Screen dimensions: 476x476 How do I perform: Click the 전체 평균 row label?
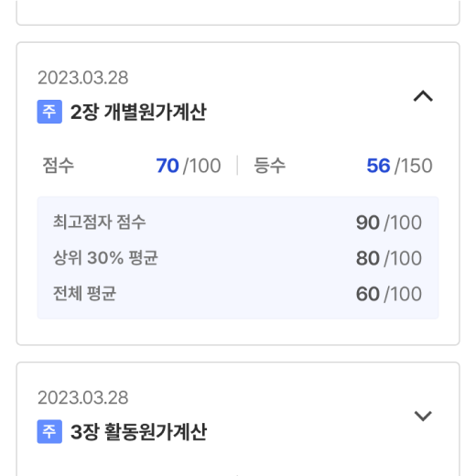(x=84, y=293)
